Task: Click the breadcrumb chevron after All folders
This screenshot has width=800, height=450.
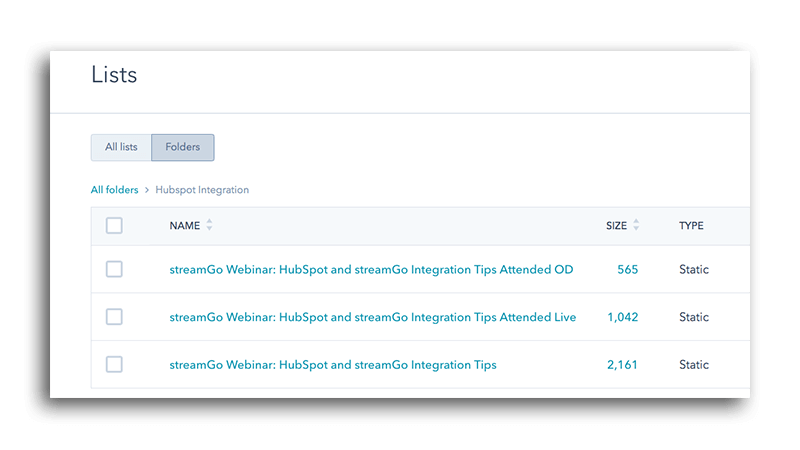Action: point(147,190)
